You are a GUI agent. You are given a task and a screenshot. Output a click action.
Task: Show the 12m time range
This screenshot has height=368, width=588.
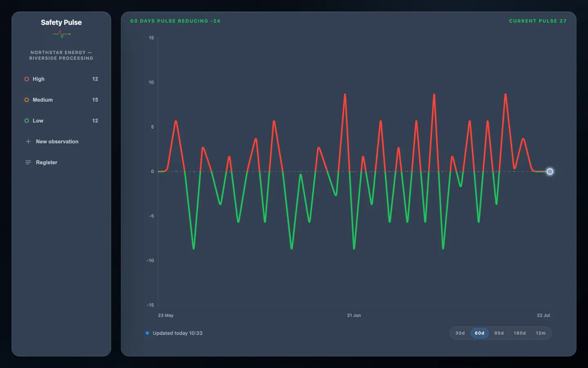coord(541,333)
